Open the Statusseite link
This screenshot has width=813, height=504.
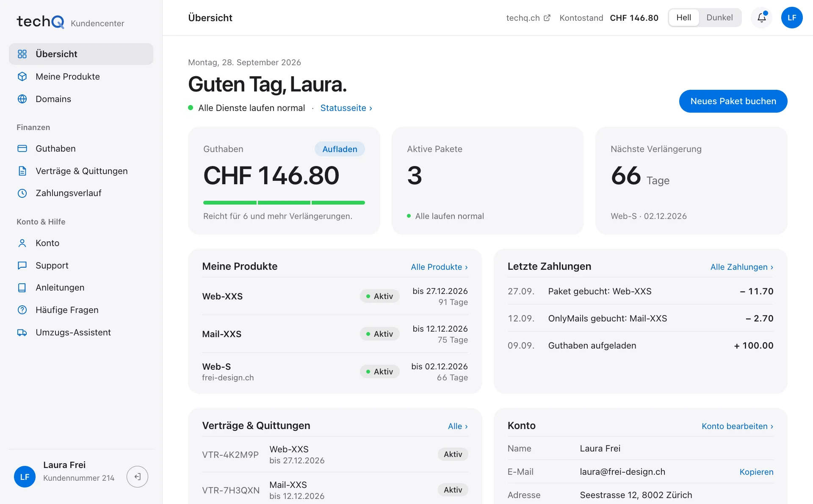click(346, 108)
